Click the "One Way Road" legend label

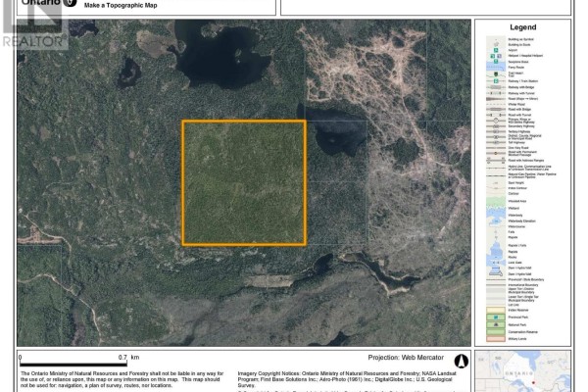click(517, 148)
